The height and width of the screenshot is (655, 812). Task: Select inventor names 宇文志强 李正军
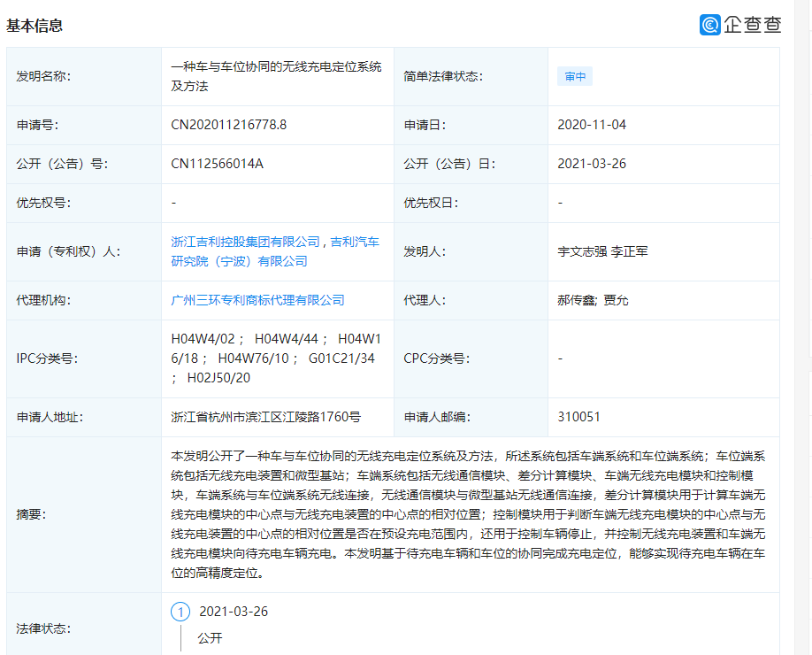(x=602, y=252)
